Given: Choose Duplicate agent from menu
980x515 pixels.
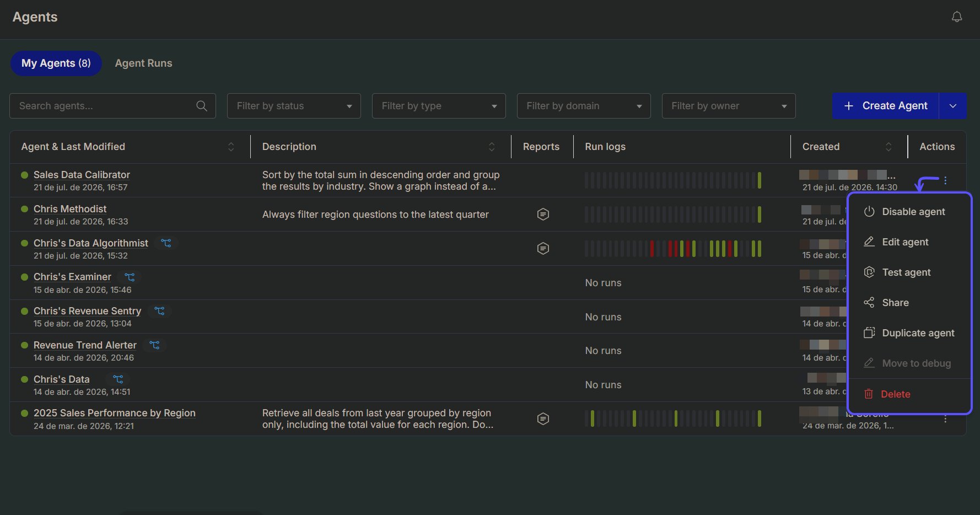Looking at the screenshot, I should click(x=909, y=333).
